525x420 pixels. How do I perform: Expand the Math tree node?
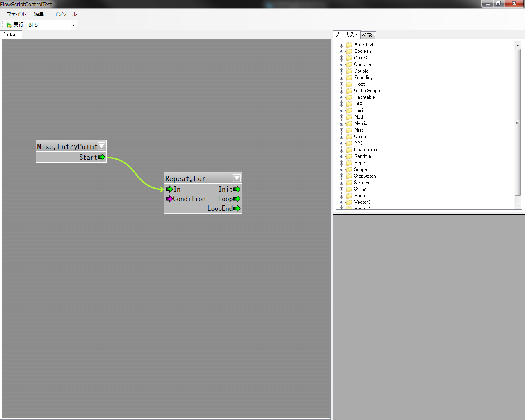[x=341, y=117]
